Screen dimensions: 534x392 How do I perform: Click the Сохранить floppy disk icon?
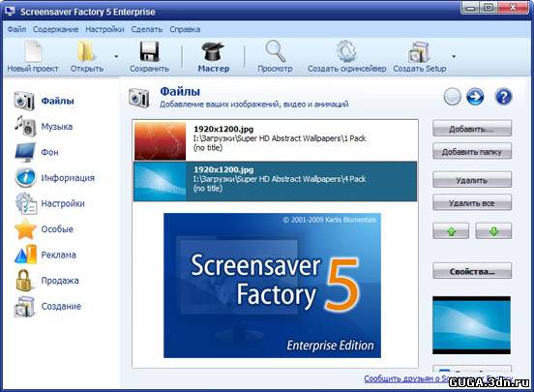pos(150,51)
